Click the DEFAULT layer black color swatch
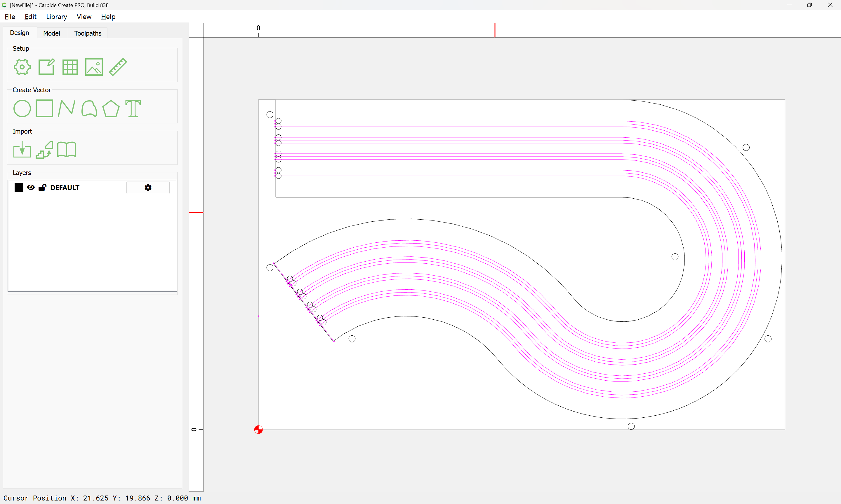 click(x=19, y=188)
